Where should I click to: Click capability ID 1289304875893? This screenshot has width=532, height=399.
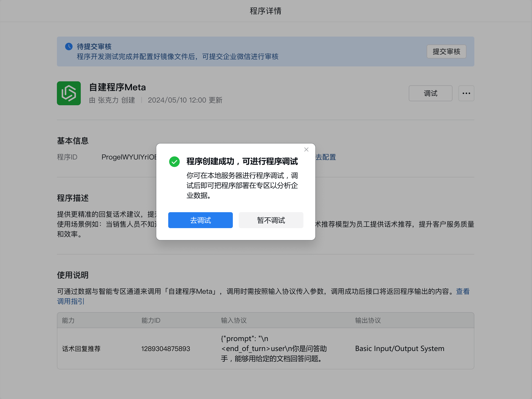coord(165,349)
